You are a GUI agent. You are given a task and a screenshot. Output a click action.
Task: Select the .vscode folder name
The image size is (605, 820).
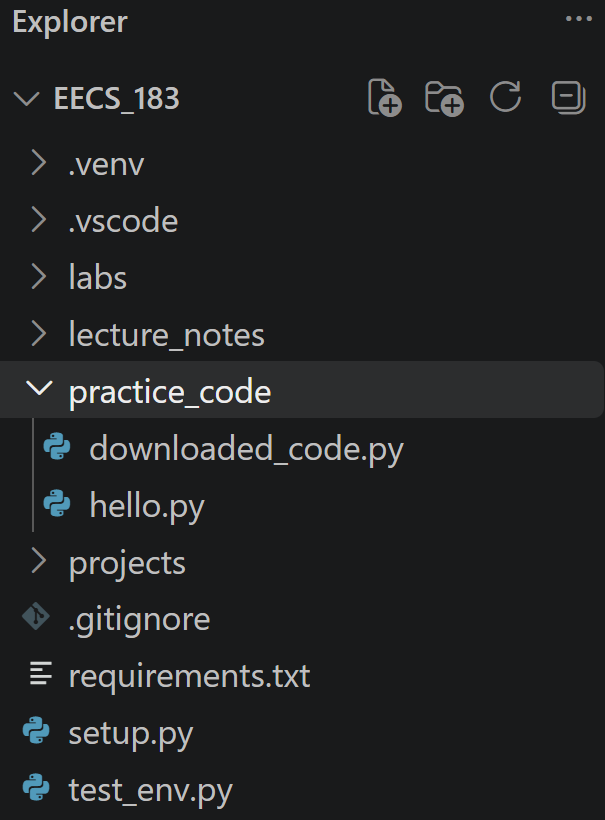123,221
